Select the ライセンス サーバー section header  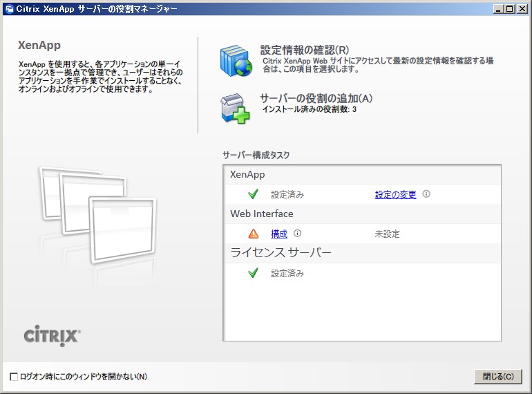pyautogui.click(x=281, y=253)
